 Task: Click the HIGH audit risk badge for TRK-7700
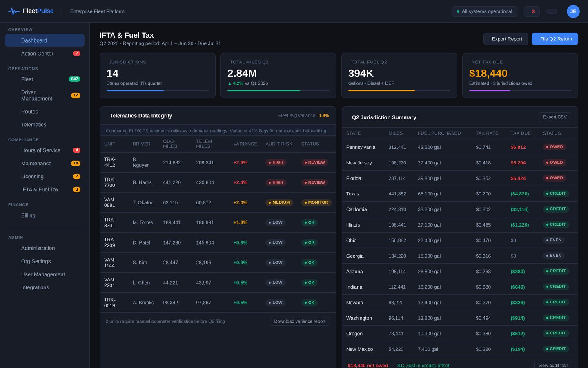(x=276, y=182)
